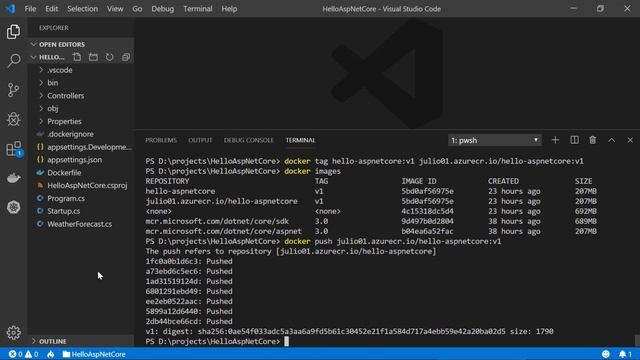The height and width of the screenshot is (360, 640).
Task: Open the Debug menu
Action: [x=162, y=9]
